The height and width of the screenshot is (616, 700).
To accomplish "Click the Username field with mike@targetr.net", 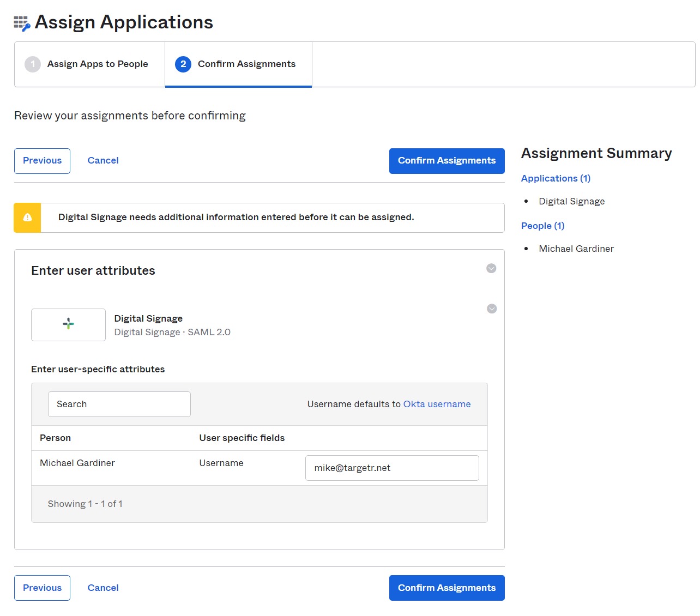I will coord(392,468).
